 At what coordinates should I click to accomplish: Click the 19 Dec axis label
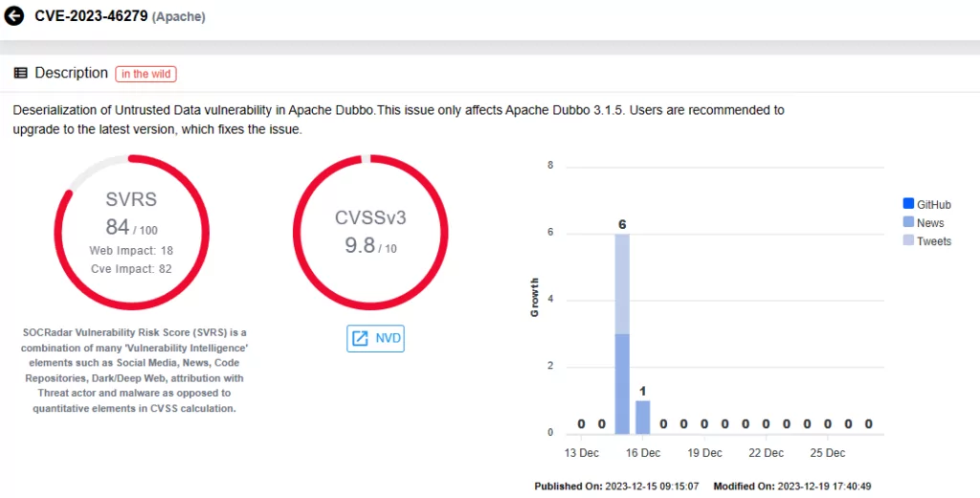[704, 453]
